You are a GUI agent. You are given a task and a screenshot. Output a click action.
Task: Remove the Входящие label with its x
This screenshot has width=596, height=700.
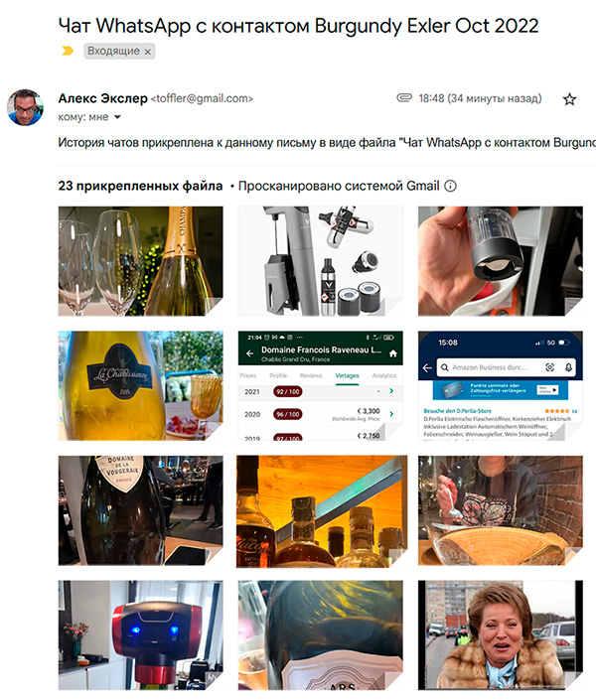point(147,52)
